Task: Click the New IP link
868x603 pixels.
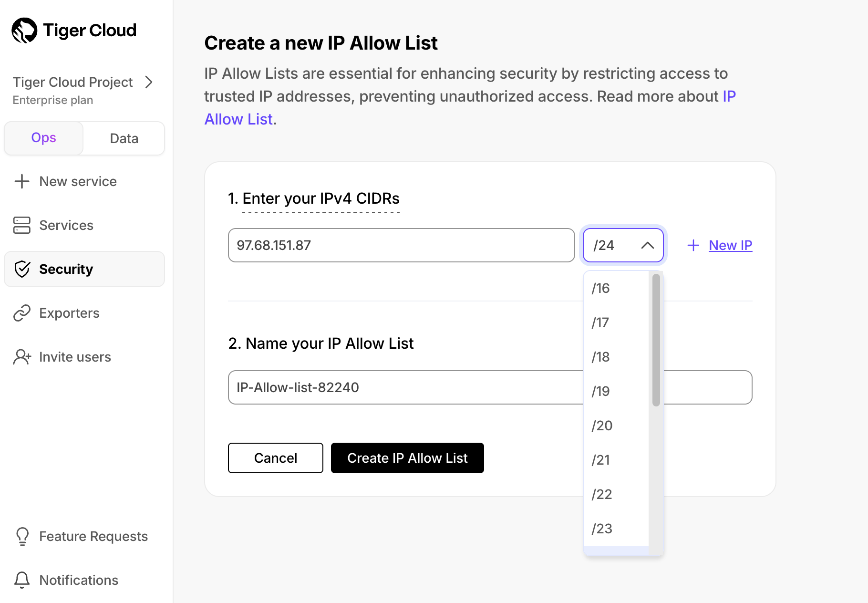Action: (x=730, y=245)
